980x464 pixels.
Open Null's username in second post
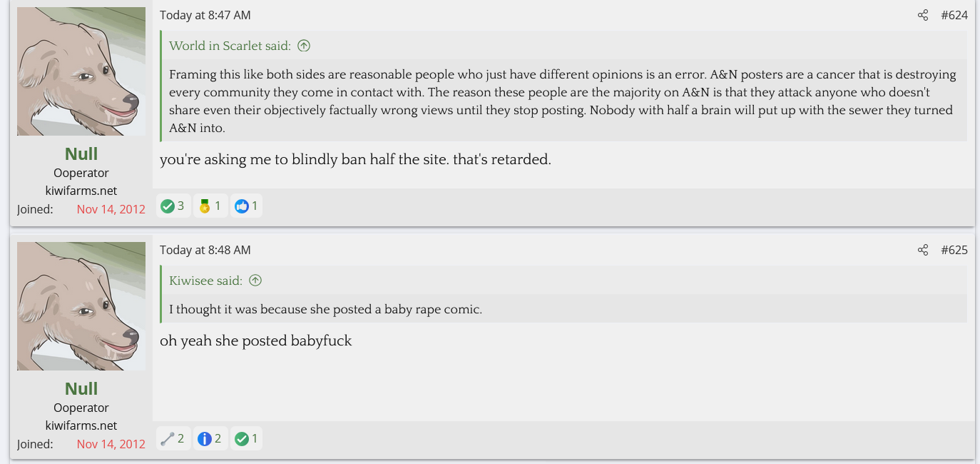coord(81,388)
